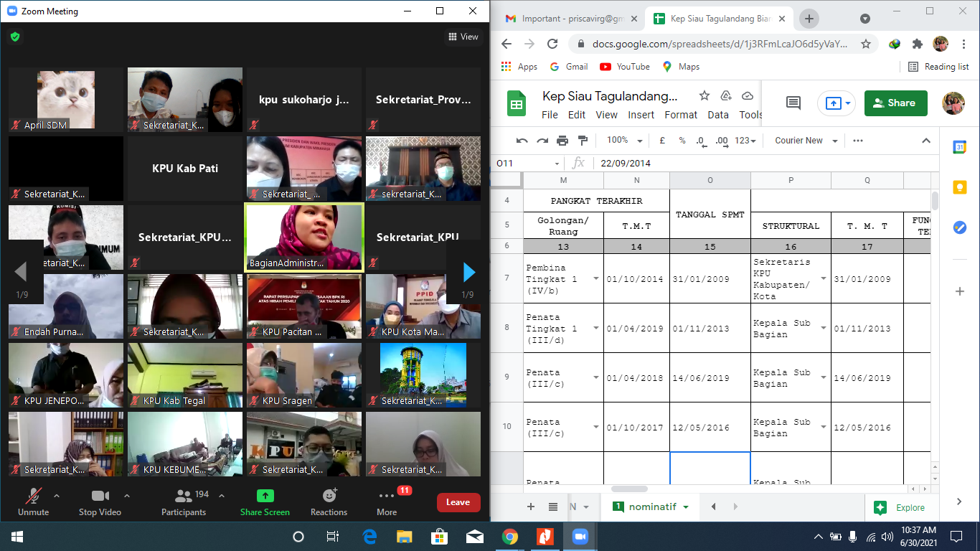
Task: Click the green Share button in Sheets
Action: point(895,103)
